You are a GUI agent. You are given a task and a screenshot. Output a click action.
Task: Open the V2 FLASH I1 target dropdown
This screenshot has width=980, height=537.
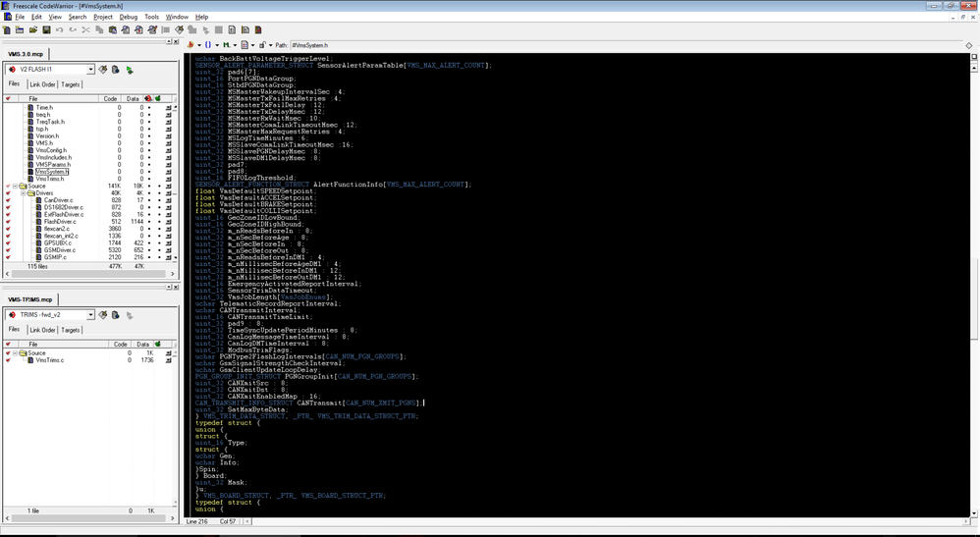tap(90, 70)
